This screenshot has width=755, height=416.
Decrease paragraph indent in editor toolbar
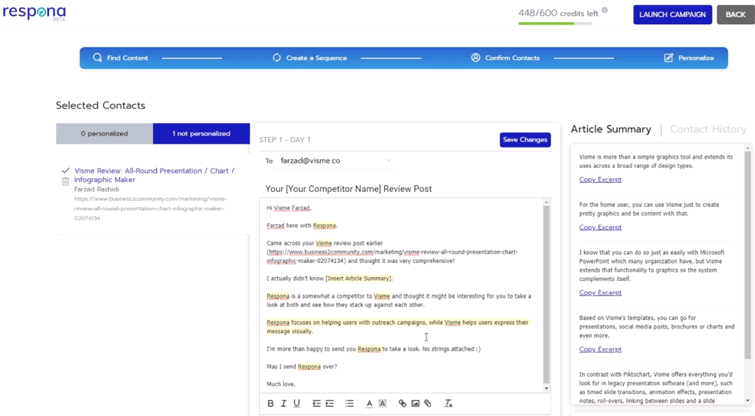[x=316, y=403]
